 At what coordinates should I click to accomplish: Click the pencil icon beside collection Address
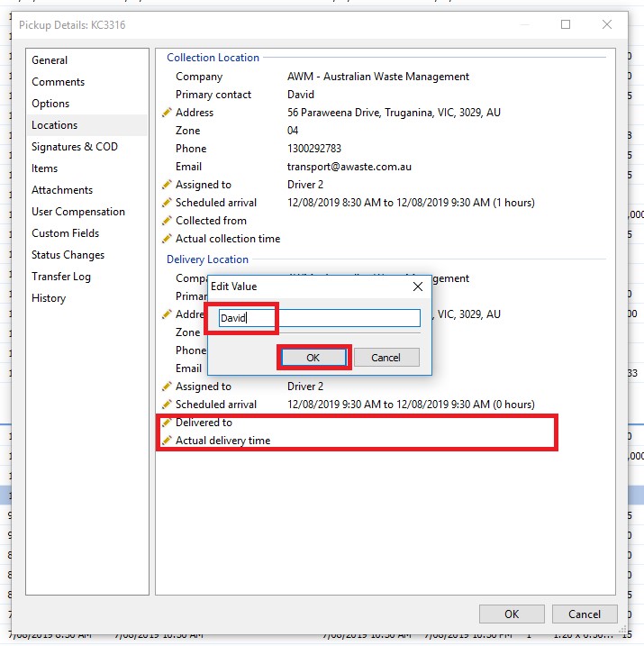pyautogui.click(x=167, y=113)
